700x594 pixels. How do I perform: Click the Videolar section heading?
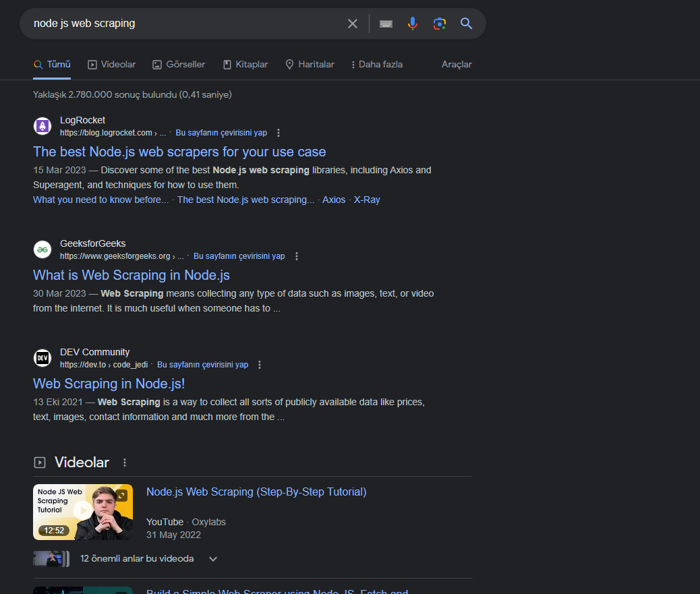point(82,463)
